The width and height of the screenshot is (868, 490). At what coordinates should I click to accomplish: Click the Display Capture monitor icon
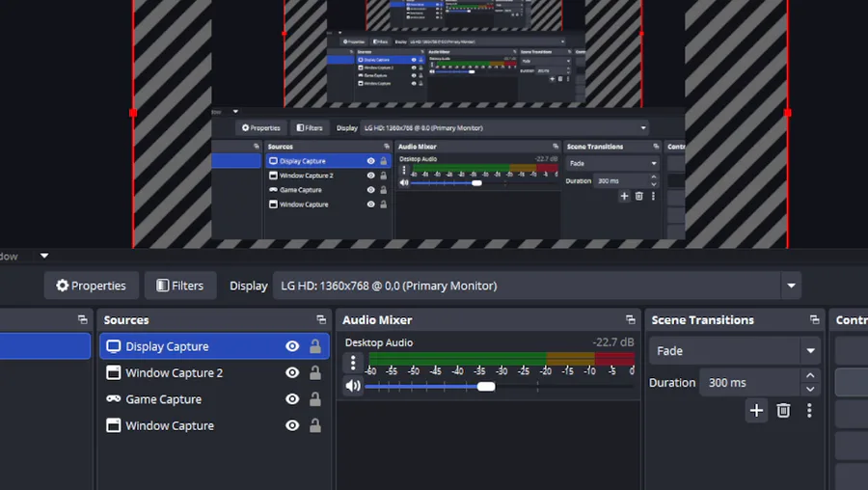click(x=114, y=346)
